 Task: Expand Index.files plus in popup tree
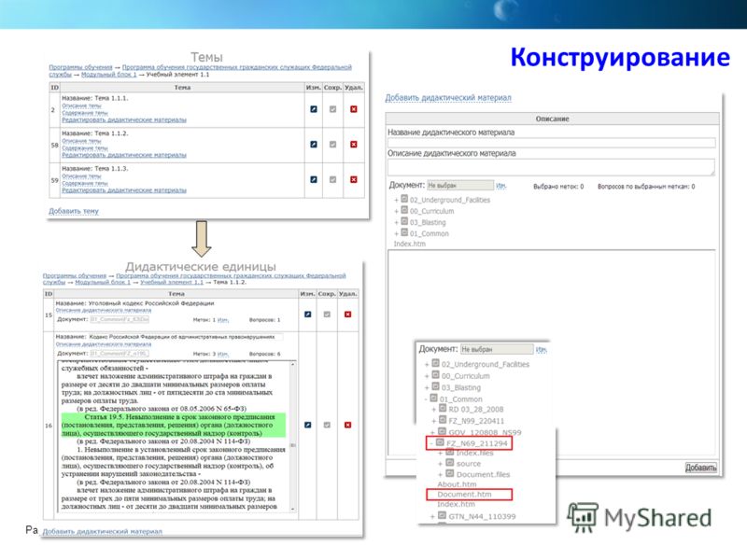point(440,453)
